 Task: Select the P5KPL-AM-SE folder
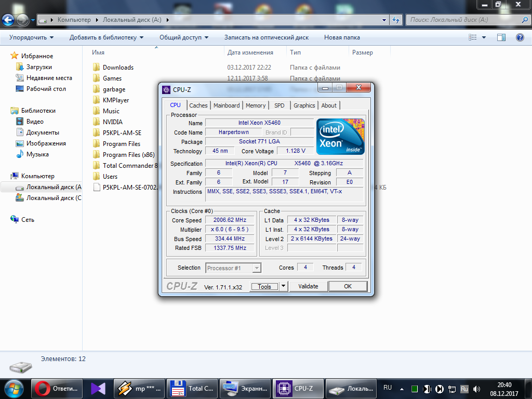click(122, 132)
